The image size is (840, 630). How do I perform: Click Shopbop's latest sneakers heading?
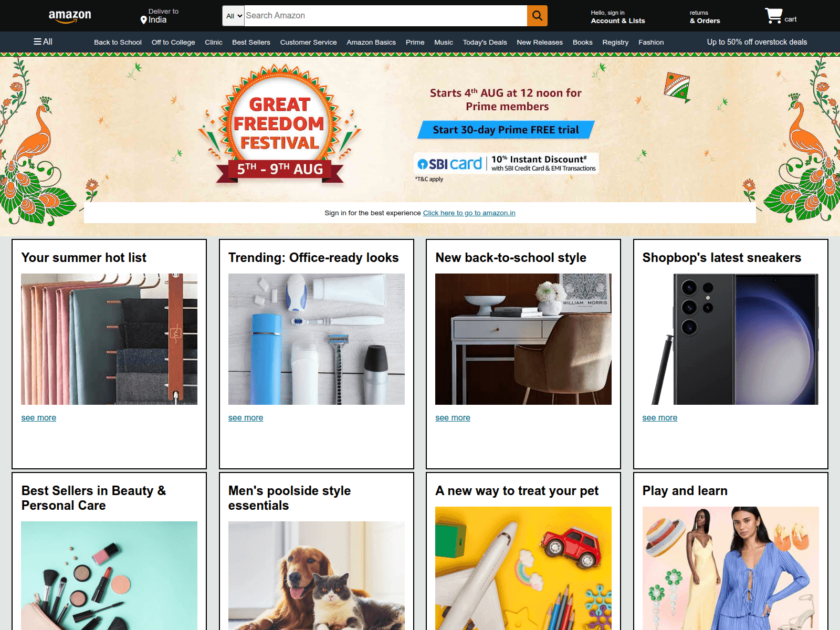722,258
